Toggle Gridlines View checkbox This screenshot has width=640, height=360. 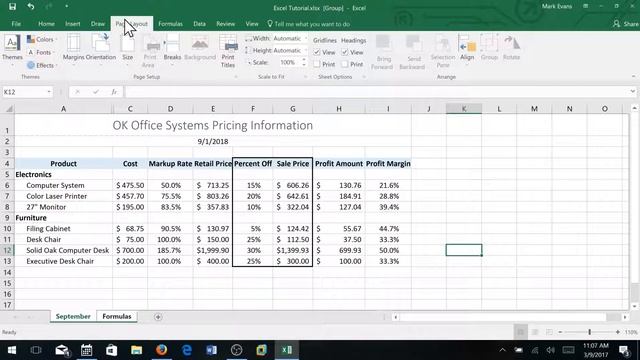[317, 52]
